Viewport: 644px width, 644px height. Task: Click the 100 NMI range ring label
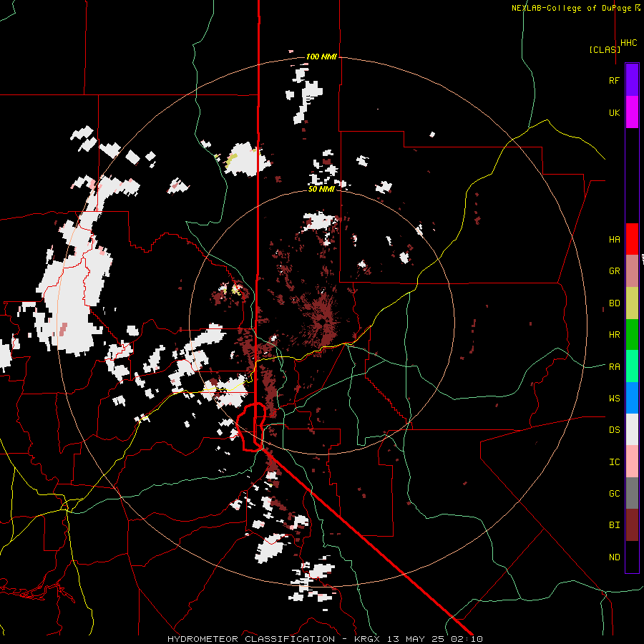(321, 57)
